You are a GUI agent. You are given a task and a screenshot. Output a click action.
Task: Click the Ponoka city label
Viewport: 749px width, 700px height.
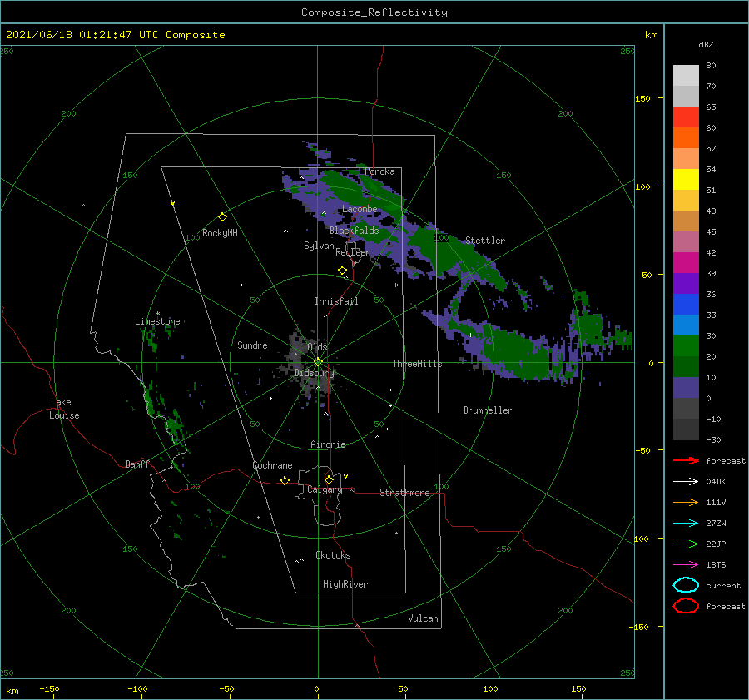[x=379, y=172]
